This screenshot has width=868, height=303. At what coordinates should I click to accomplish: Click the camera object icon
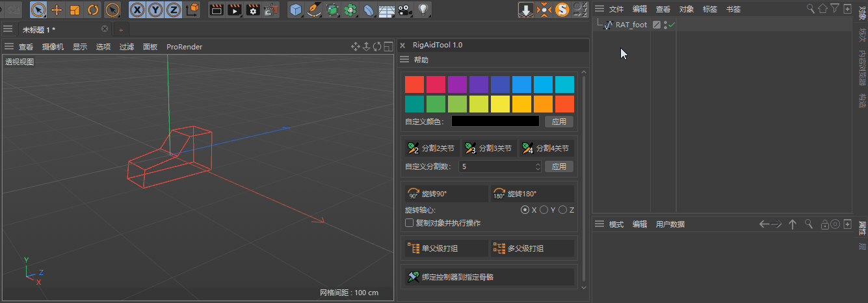click(405, 10)
